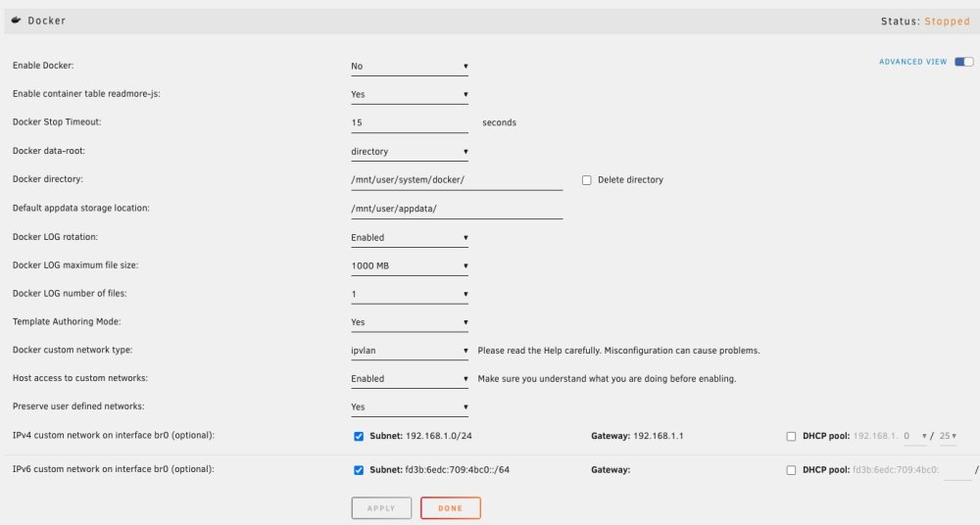Open Docker LOG maximum file size dropdown
Viewport: 980px width, 525px height.
click(410, 265)
